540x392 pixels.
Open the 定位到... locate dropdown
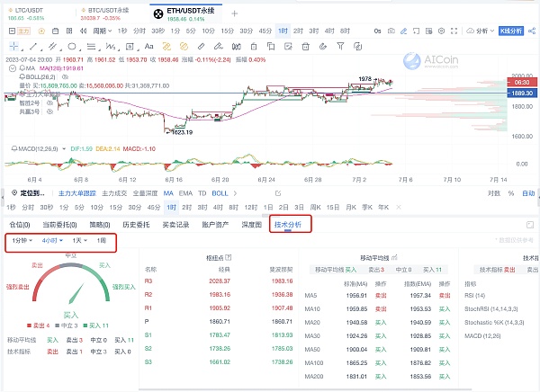coord(28,193)
